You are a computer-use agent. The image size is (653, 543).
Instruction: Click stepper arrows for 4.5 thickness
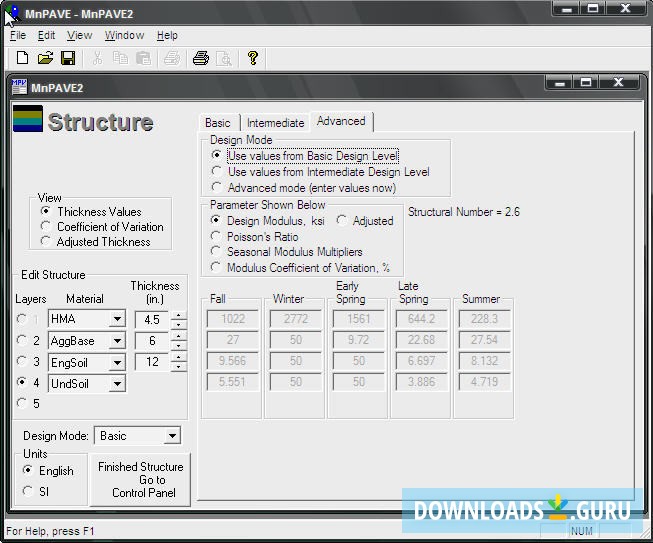coord(179,319)
